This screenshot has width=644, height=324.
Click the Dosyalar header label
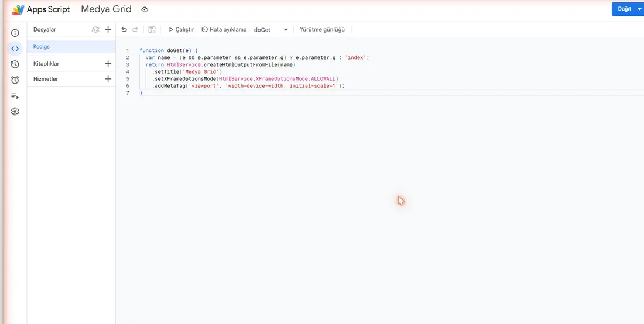[44, 29]
